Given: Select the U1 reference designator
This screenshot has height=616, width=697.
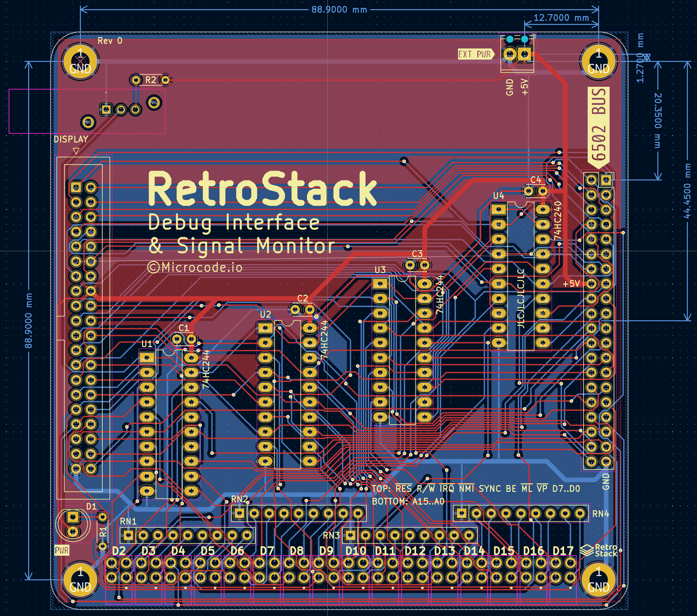Looking at the screenshot, I should tap(147, 344).
